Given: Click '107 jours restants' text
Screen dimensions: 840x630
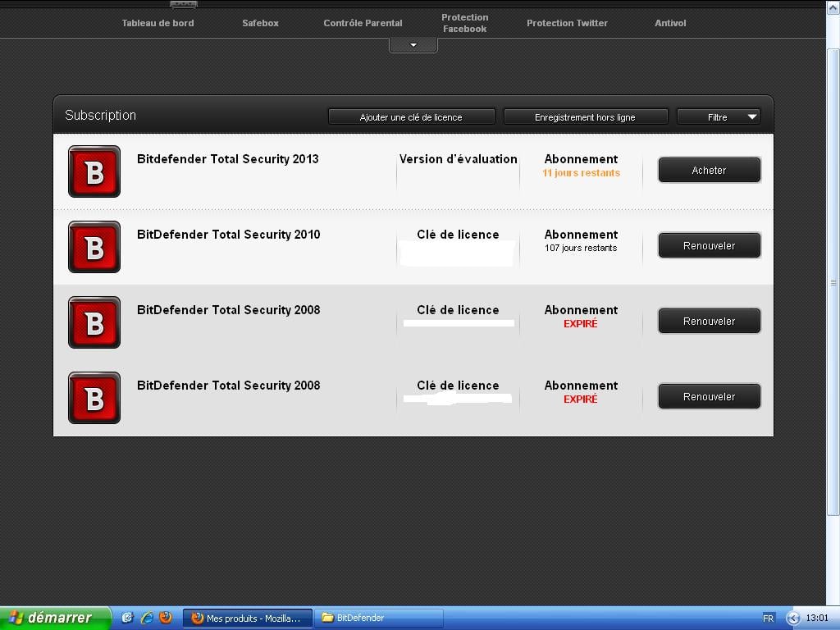Looking at the screenshot, I should coord(582,248).
